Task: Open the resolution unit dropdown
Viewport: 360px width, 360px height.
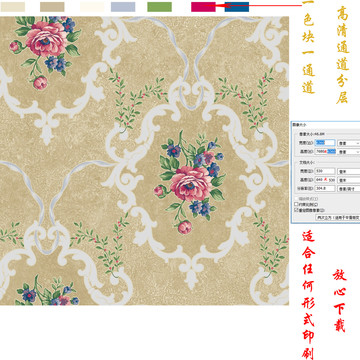Action: 349,189
